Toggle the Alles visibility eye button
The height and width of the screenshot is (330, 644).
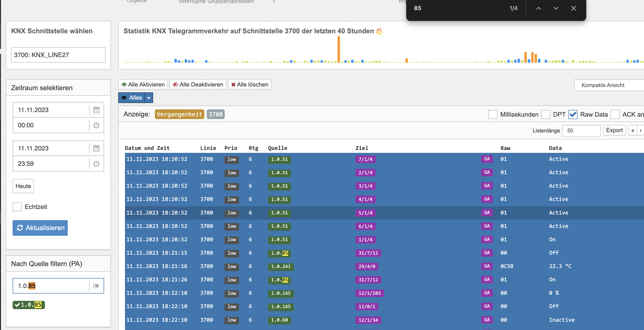click(x=132, y=98)
